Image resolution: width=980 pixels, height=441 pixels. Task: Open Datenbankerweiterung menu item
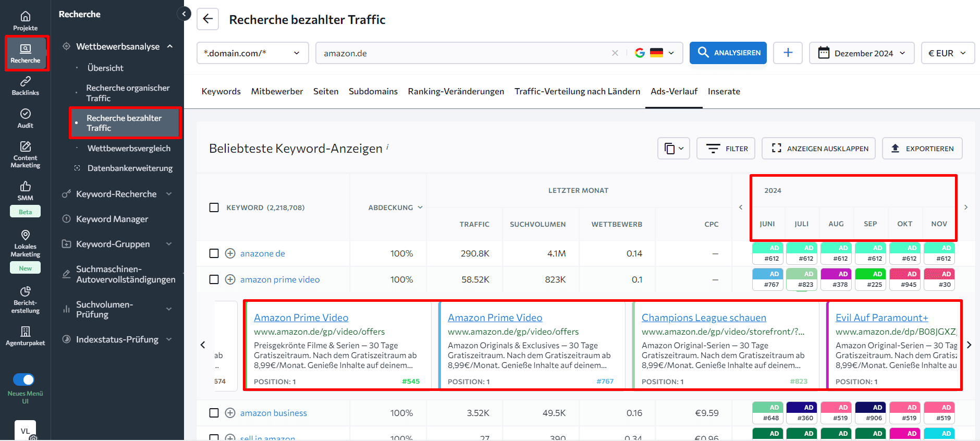[x=130, y=168]
